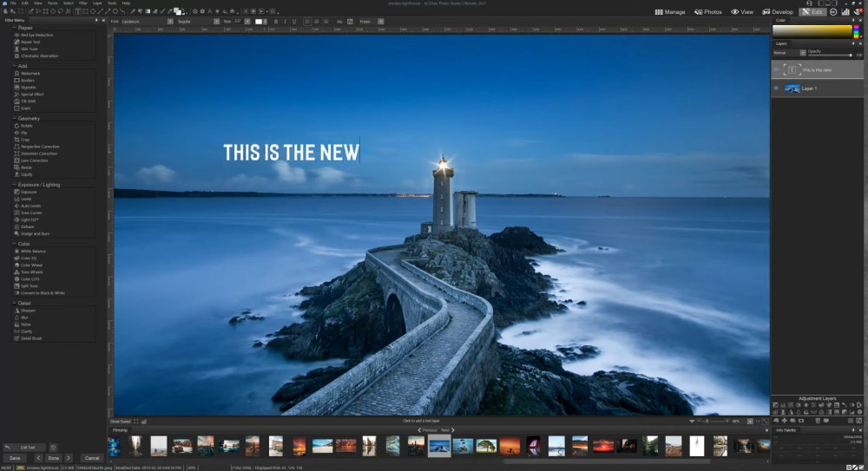
Task: Open the Flip geometry tool
Action: click(21, 133)
